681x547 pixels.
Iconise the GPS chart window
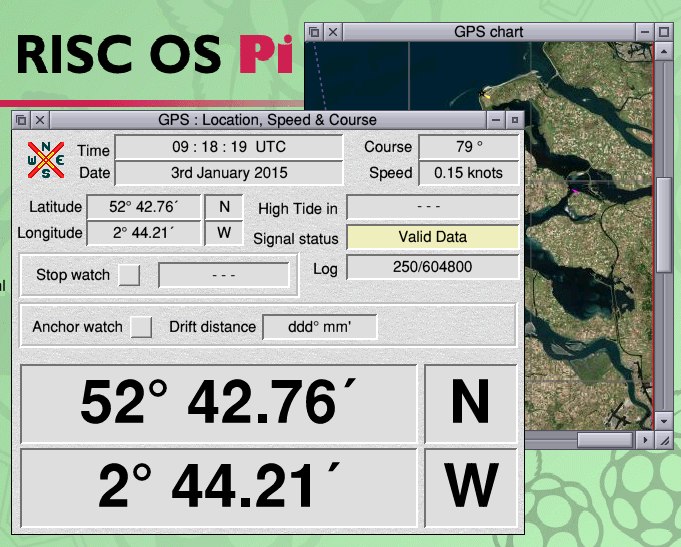[645, 32]
